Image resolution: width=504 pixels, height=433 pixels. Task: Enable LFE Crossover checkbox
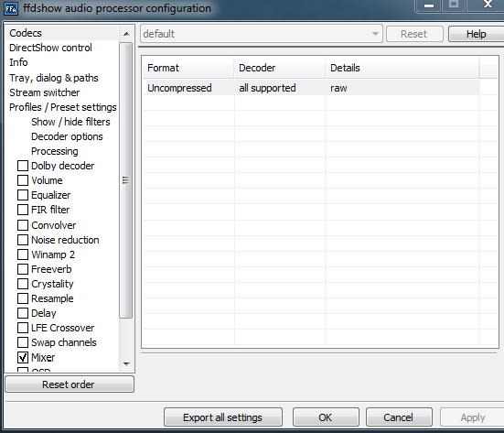coord(23,328)
